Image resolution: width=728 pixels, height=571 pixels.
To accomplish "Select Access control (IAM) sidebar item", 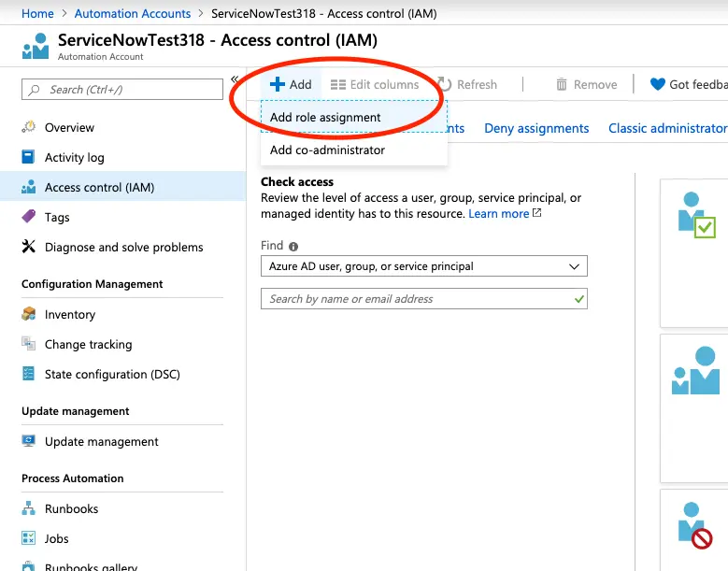I will [x=122, y=187].
